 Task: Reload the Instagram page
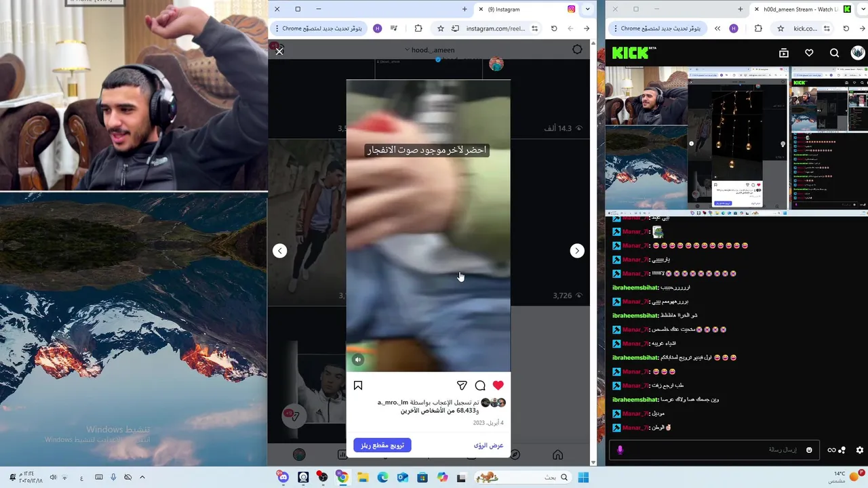554,28
